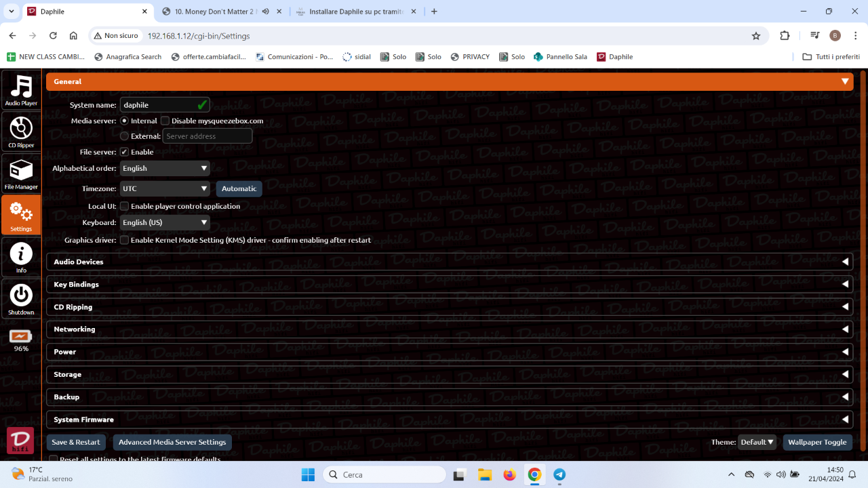Open the PRIVACY bookmark

tap(470, 57)
